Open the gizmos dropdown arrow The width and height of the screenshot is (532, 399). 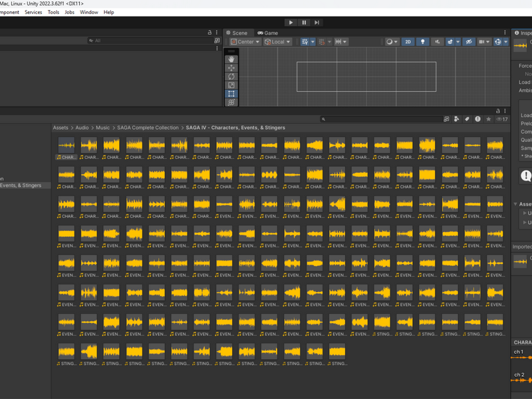coord(505,42)
